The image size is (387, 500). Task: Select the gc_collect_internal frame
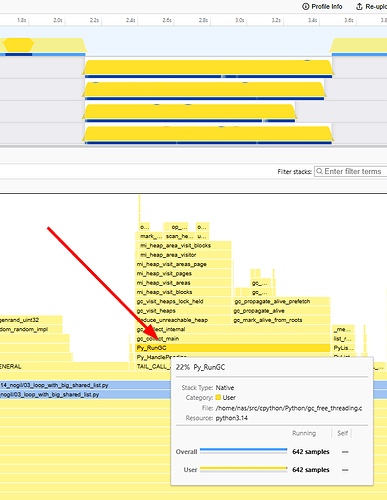[x=233, y=329]
